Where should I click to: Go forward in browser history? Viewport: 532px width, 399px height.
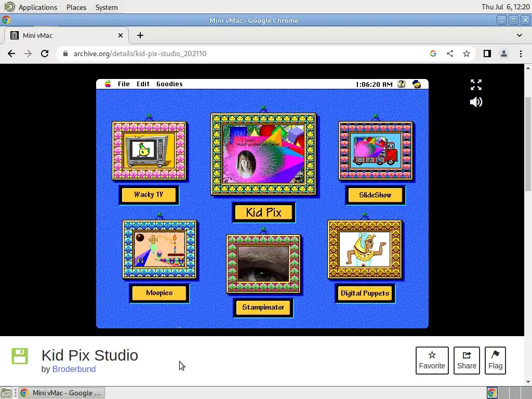coord(28,54)
